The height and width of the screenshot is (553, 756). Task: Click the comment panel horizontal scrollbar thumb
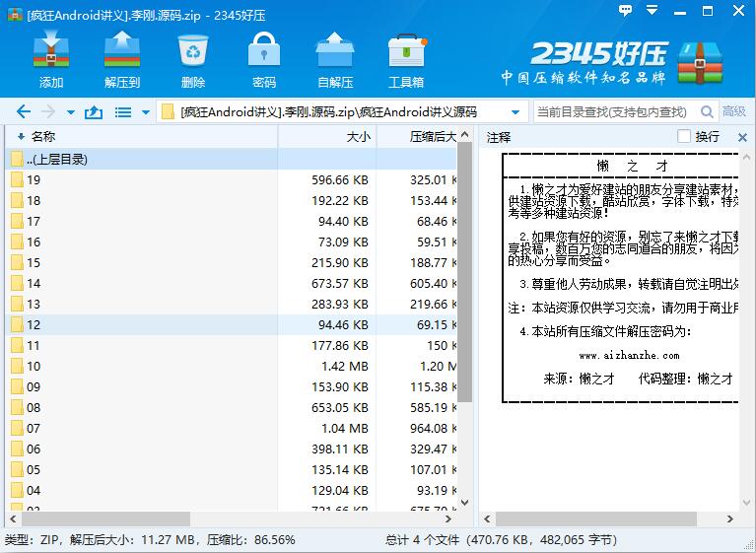[596, 519]
